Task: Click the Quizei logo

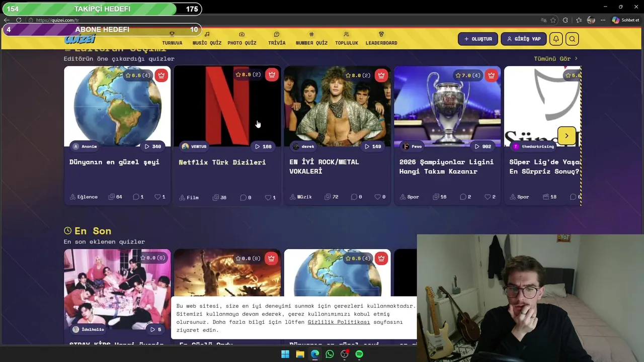Action: (x=79, y=39)
